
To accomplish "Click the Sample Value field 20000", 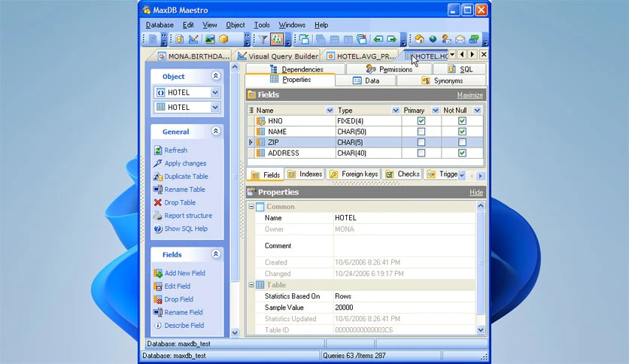I will pyautogui.click(x=404, y=308).
